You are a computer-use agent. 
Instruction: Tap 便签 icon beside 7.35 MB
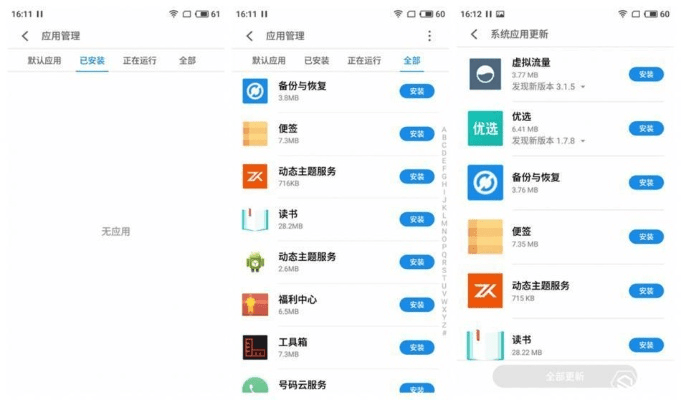485,237
